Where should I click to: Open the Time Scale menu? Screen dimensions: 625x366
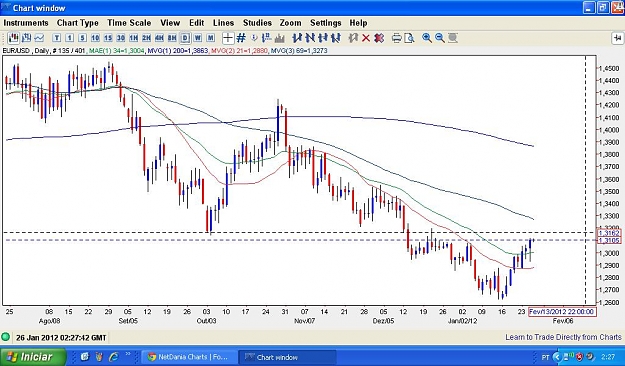point(129,23)
